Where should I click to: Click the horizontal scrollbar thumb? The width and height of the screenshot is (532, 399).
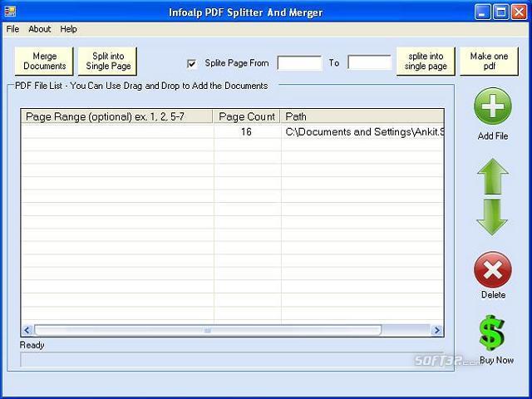[x=208, y=330]
